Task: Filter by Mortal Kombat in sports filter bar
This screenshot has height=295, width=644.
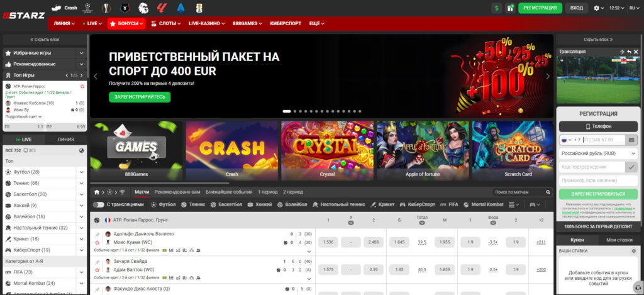Action: (x=484, y=204)
